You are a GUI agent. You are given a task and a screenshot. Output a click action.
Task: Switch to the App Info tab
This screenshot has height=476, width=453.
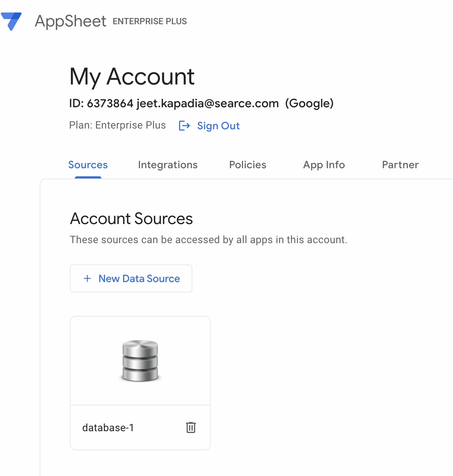[x=324, y=165]
